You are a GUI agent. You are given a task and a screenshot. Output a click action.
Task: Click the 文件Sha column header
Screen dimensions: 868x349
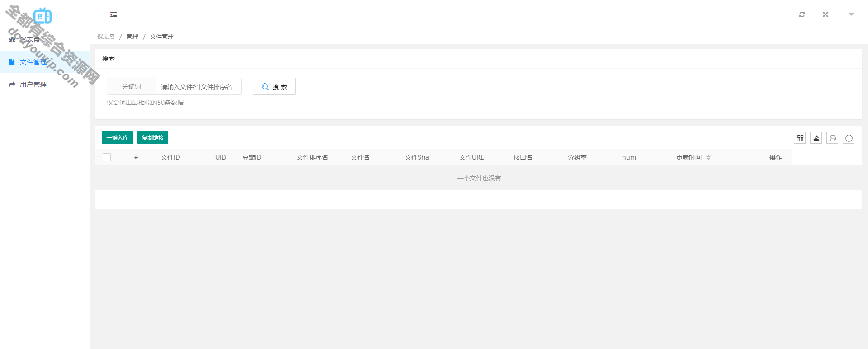417,157
